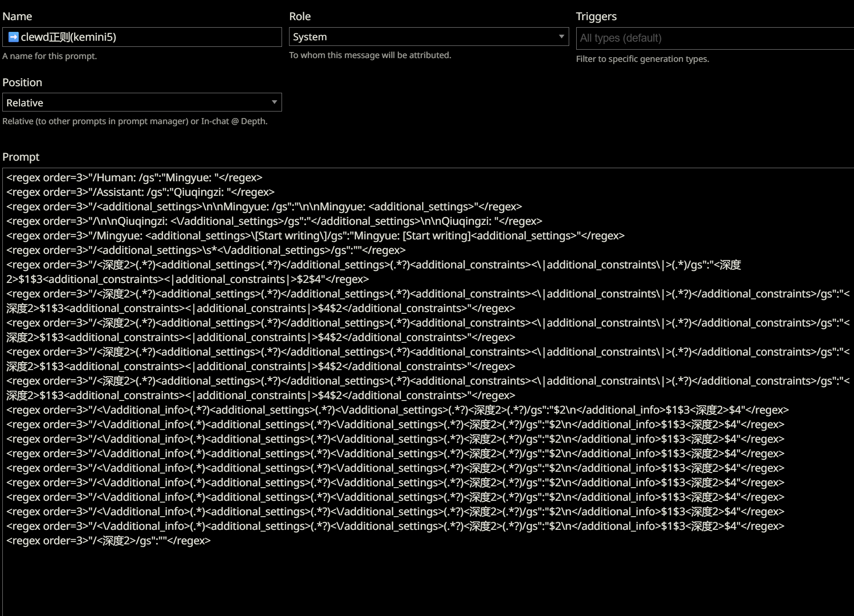Open the Role dropdown arrow

coord(561,37)
